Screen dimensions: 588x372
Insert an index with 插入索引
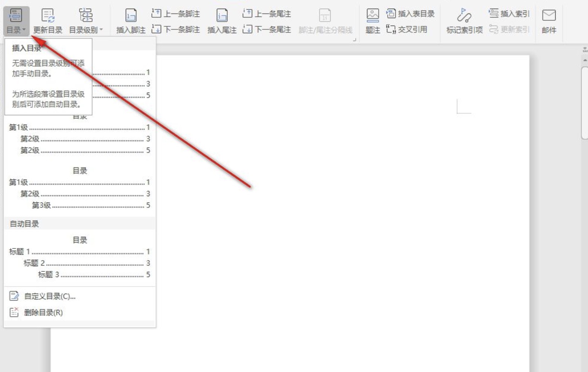click(509, 14)
